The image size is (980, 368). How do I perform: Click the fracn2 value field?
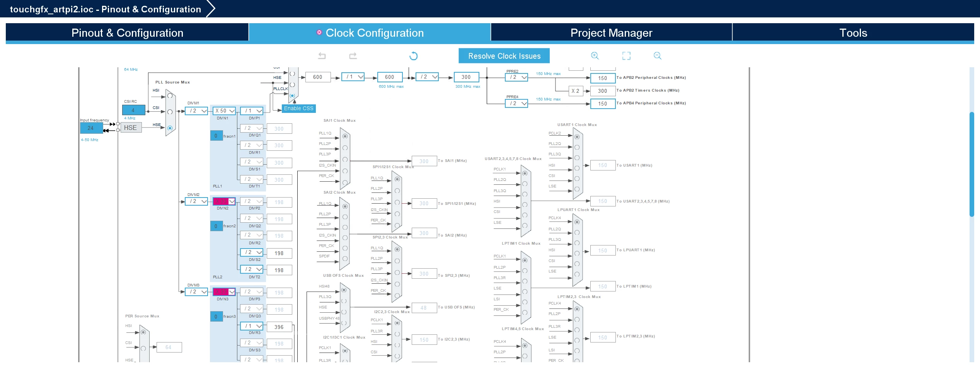(216, 226)
